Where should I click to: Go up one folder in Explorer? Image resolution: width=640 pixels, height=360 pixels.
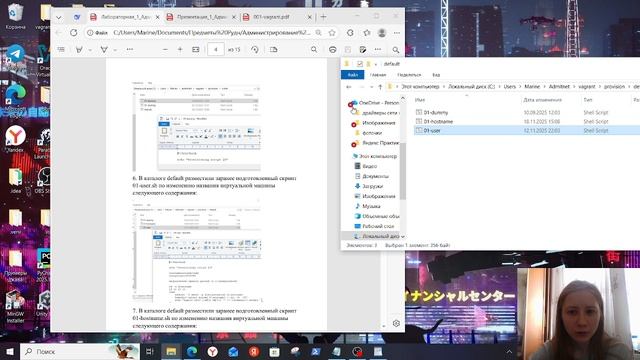coord(380,87)
